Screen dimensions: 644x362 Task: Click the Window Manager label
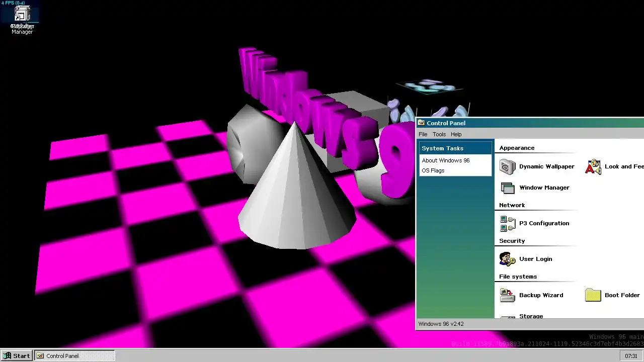point(544,188)
